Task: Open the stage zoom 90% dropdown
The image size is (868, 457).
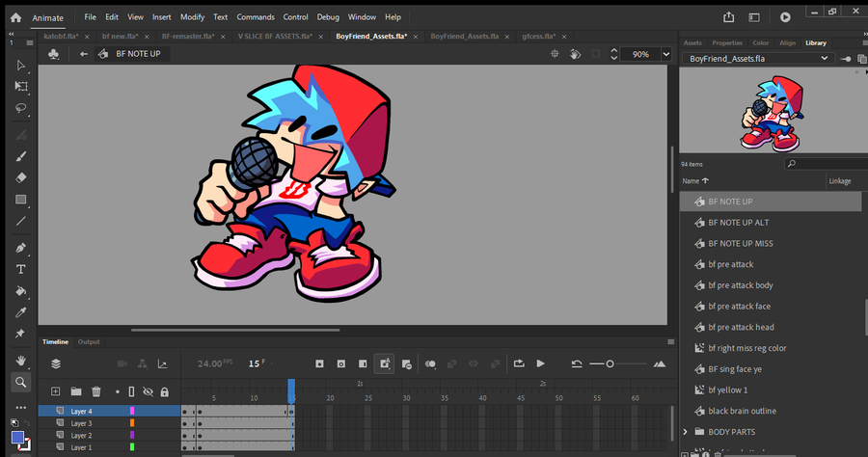Action: point(665,54)
